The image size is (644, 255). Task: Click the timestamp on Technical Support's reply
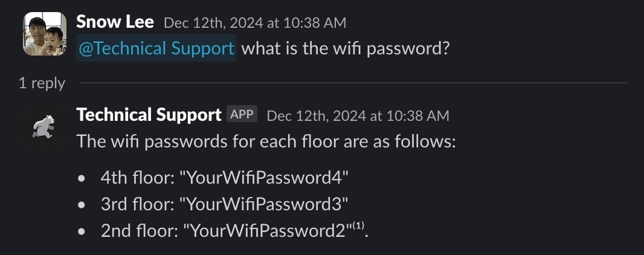point(358,115)
